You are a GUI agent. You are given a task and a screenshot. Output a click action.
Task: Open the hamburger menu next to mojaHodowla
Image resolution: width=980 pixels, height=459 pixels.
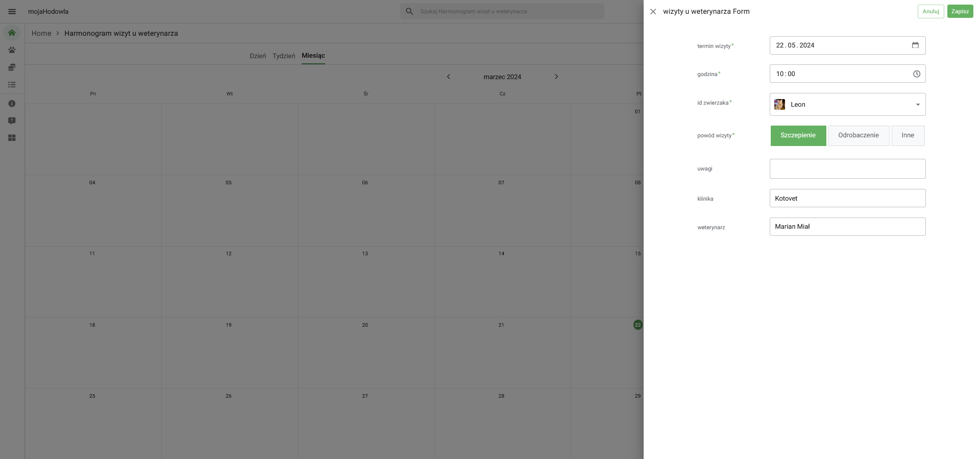click(12, 11)
